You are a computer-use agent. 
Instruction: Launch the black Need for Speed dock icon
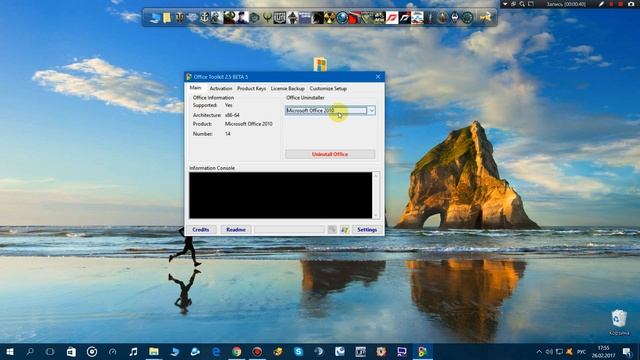click(x=405, y=18)
